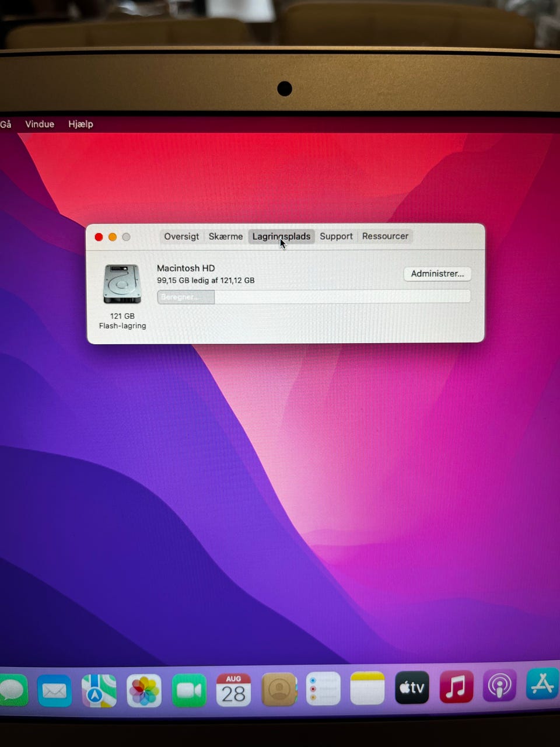Select the Lagringsplads tab

tap(281, 236)
